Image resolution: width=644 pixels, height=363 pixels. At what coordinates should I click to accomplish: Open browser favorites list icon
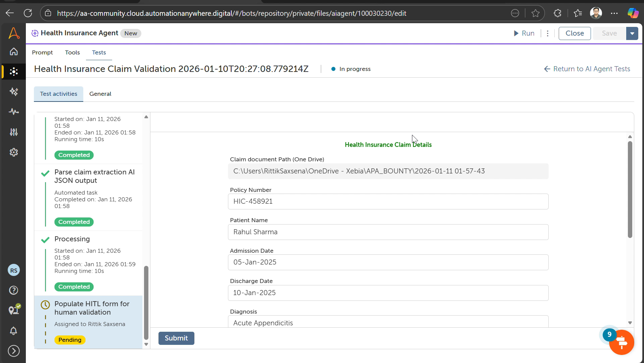click(x=578, y=13)
